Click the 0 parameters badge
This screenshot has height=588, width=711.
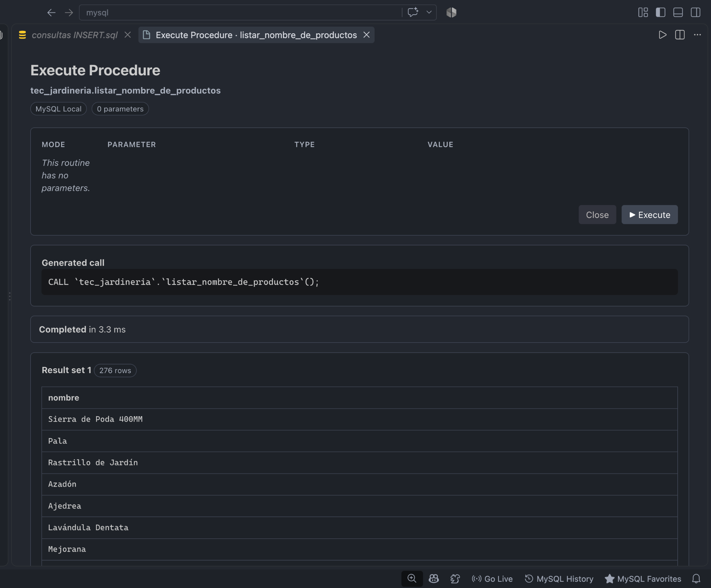(x=120, y=109)
